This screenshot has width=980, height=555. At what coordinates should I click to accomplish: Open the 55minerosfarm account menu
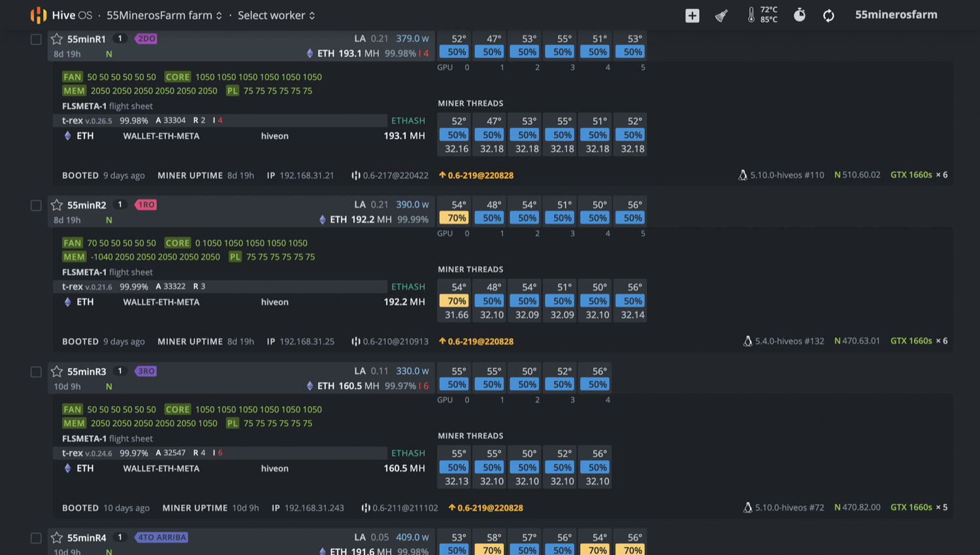click(x=896, y=14)
